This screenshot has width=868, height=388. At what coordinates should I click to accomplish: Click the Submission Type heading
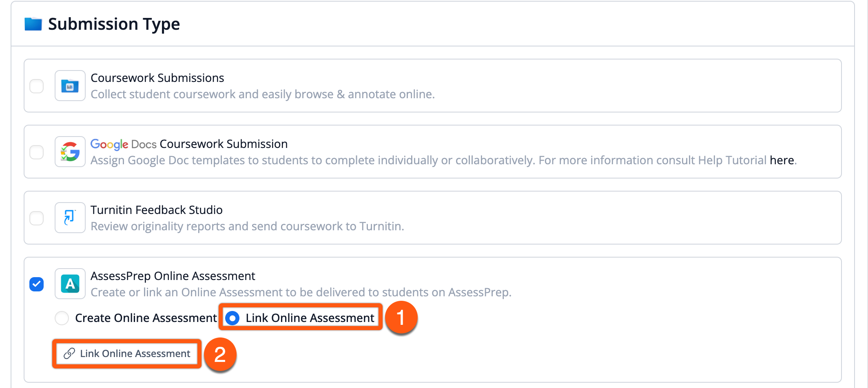coord(114,24)
